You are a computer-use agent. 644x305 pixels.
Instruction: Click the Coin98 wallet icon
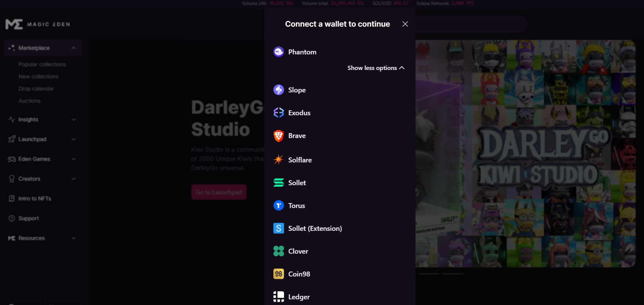point(279,274)
